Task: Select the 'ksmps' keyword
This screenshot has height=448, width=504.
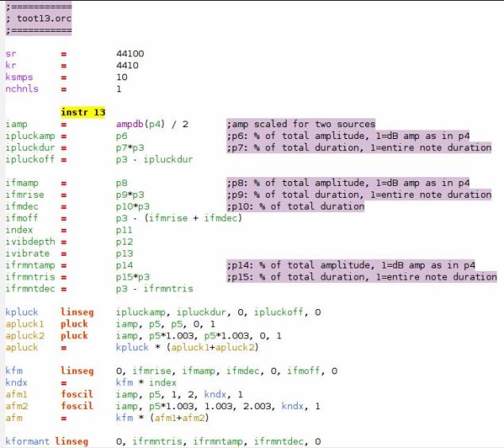Action: click(x=19, y=78)
